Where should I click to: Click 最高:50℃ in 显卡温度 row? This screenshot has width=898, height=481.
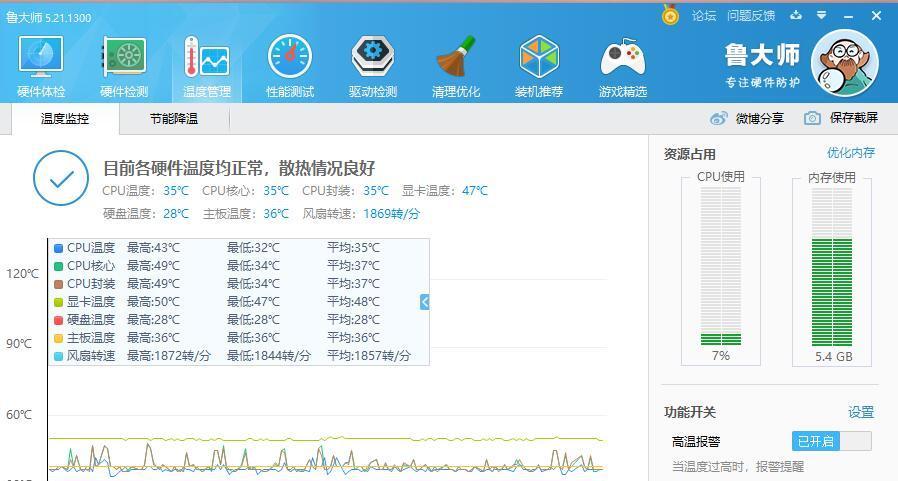click(x=153, y=302)
